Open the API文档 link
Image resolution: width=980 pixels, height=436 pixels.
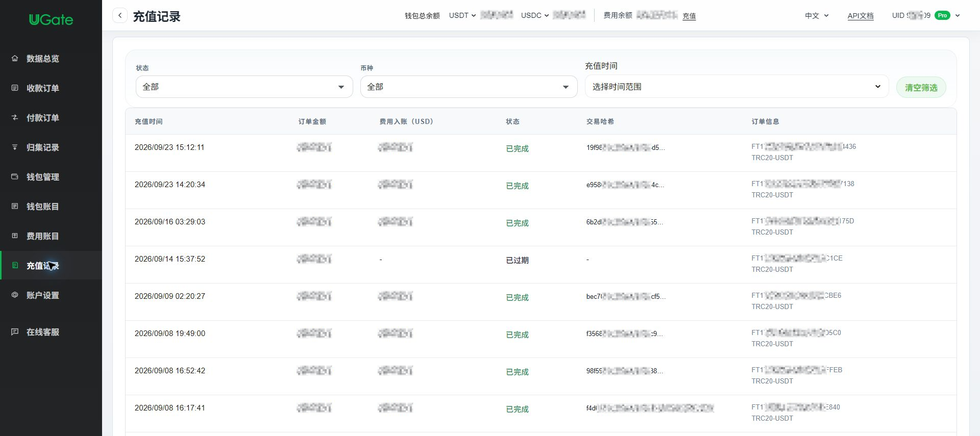pos(861,16)
